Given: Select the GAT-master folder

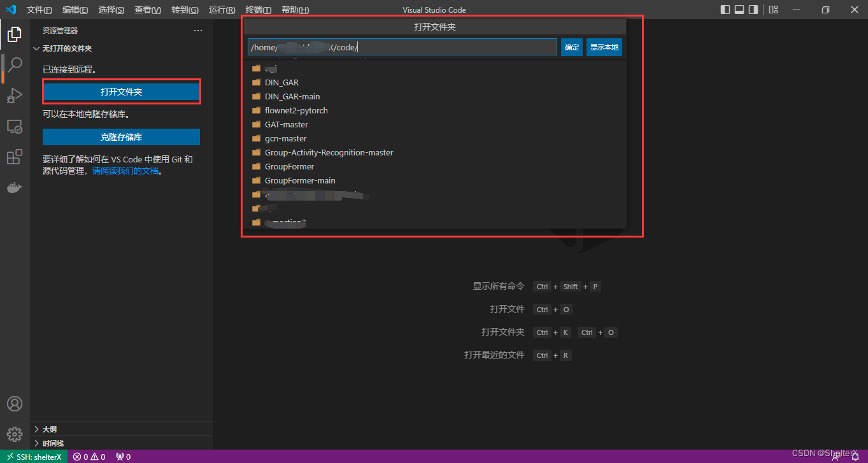Looking at the screenshot, I should (x=434, y=124).
